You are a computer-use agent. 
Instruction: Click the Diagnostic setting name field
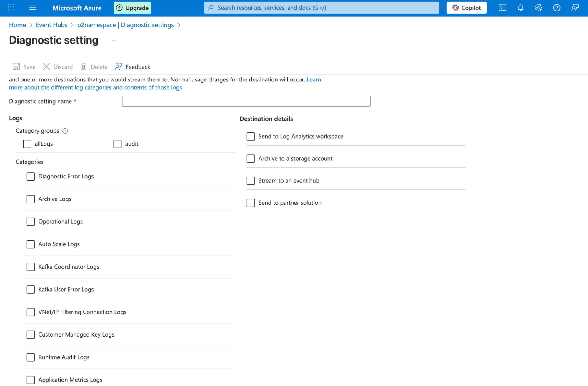click(246, 101)
